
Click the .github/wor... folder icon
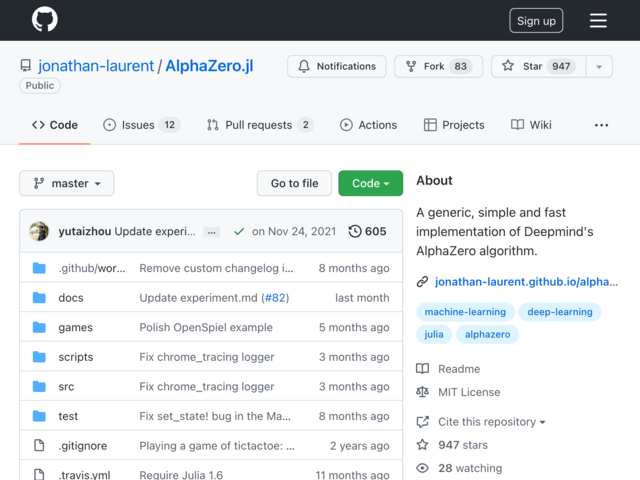coord(39,268)
